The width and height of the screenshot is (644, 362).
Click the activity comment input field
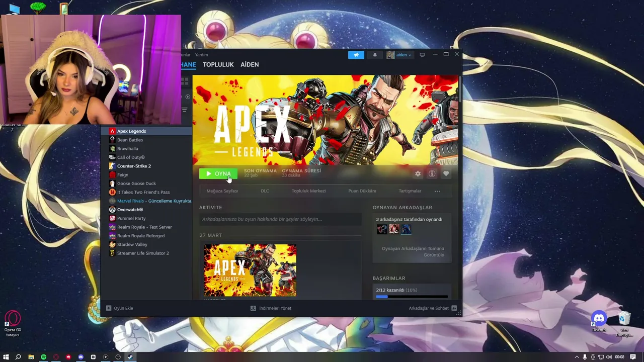280,219
